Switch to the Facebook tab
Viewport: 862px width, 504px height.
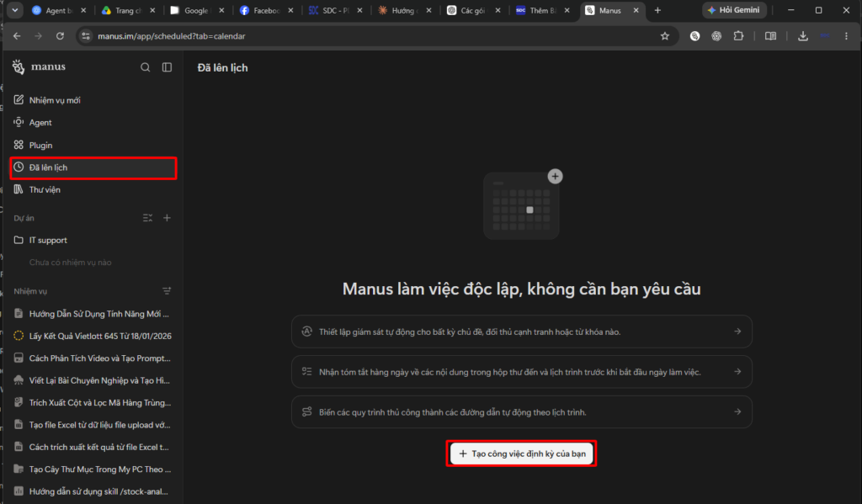click(266, 10)
